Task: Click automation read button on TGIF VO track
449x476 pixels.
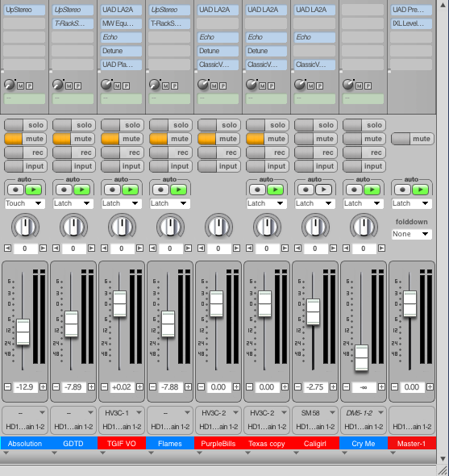Action: click(x=130, y=190)
